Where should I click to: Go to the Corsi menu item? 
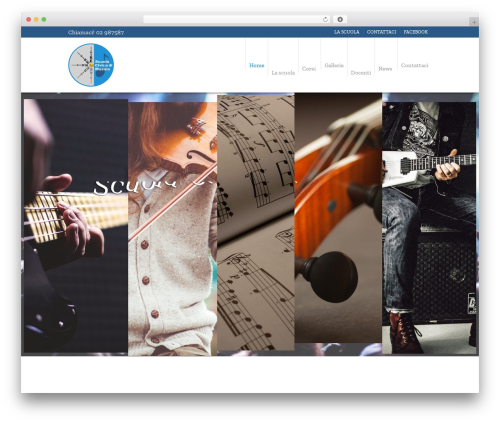click(309, 69)
